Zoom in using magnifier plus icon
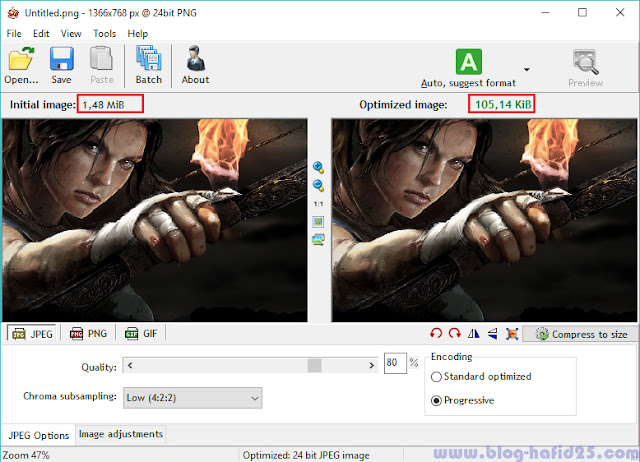This screenshot has width=640, height=462. 318,167
